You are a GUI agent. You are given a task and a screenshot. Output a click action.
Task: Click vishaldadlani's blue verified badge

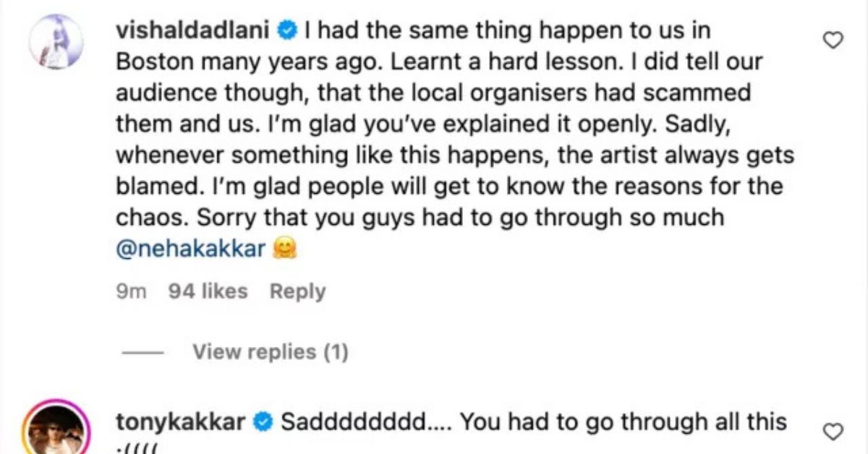288,30
